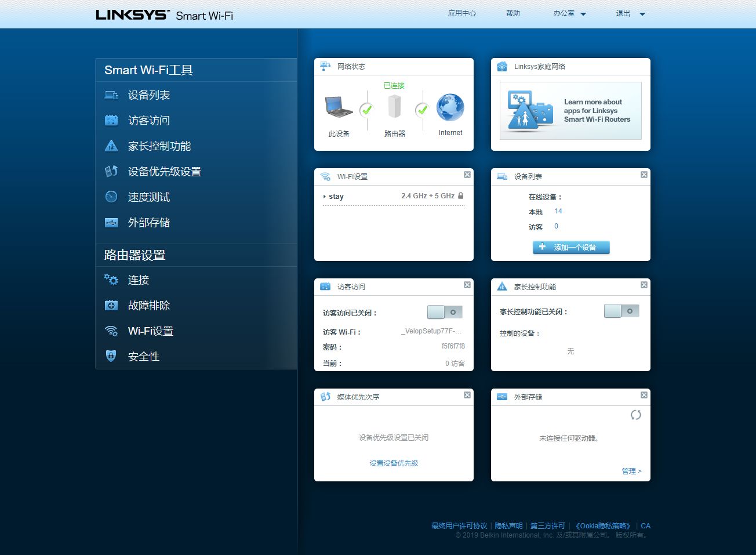The image size is (756, 555).
Task: Click the Linksys家庭网络 header icon
Action: [502, 66]
